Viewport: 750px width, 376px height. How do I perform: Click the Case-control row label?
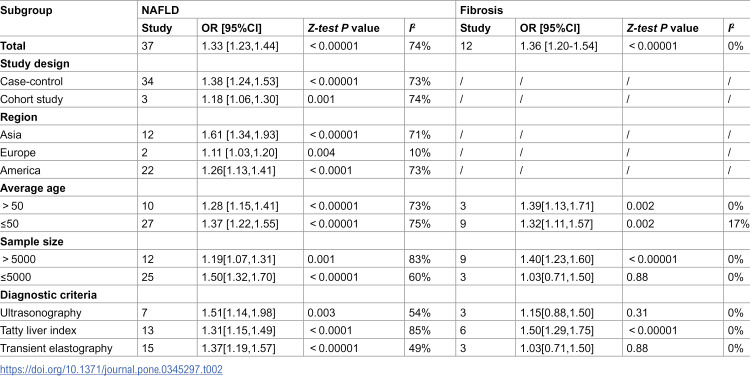(31, 81)
